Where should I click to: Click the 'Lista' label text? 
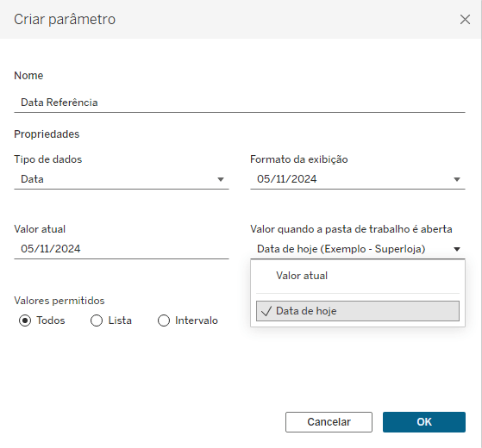pos(120,320)
